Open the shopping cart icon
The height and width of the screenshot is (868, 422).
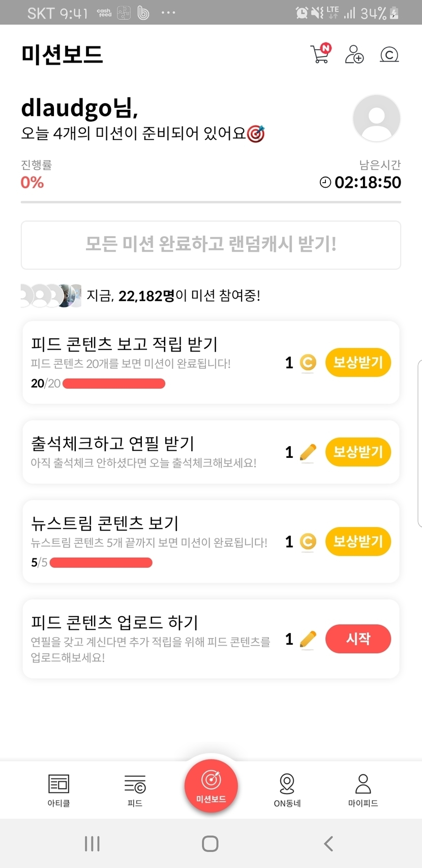click(320, 54)
